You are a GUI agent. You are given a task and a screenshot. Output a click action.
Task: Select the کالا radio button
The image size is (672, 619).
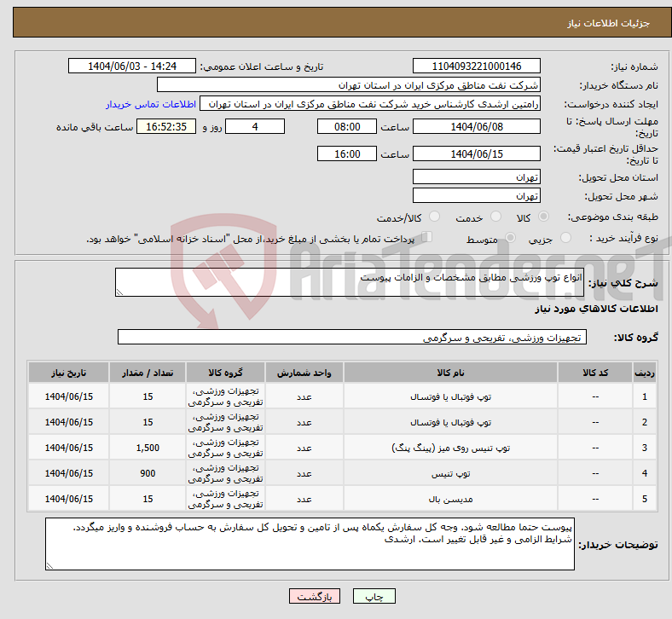(543, 217)
